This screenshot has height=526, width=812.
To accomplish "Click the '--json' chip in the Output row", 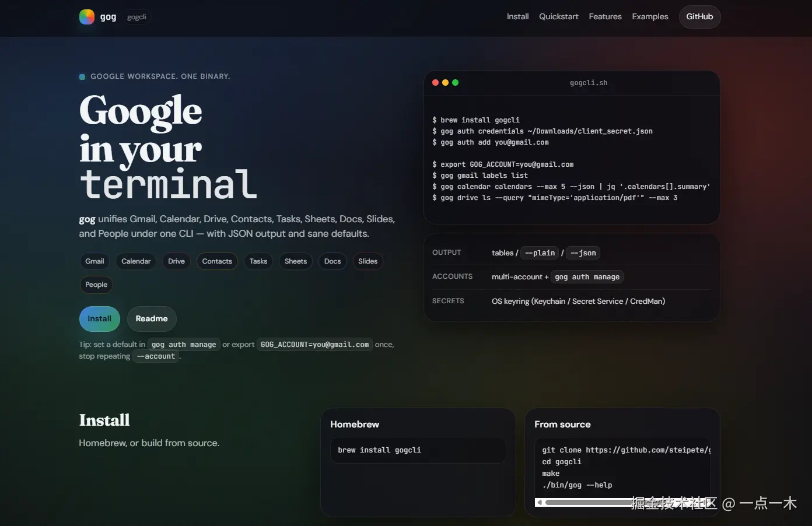I will 583,253.
